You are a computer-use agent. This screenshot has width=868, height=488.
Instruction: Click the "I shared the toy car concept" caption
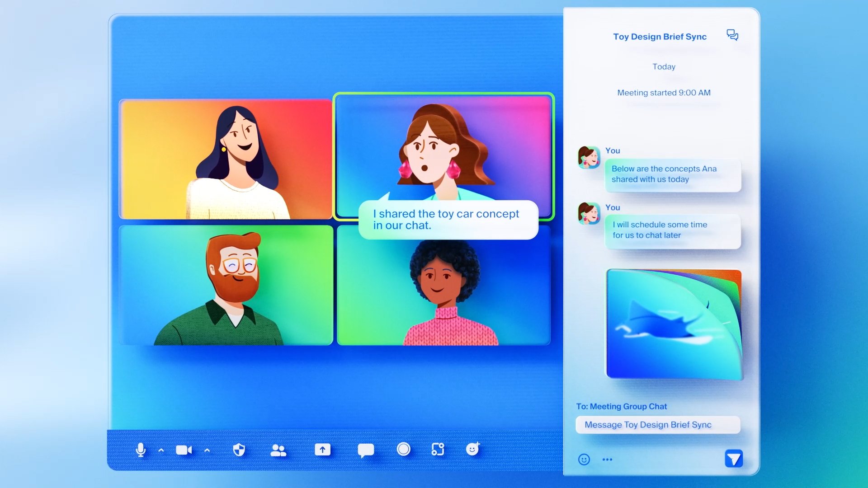(448, 220)
